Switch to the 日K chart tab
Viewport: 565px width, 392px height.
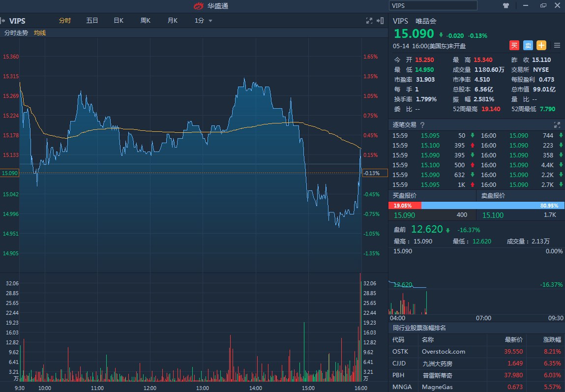118,21
